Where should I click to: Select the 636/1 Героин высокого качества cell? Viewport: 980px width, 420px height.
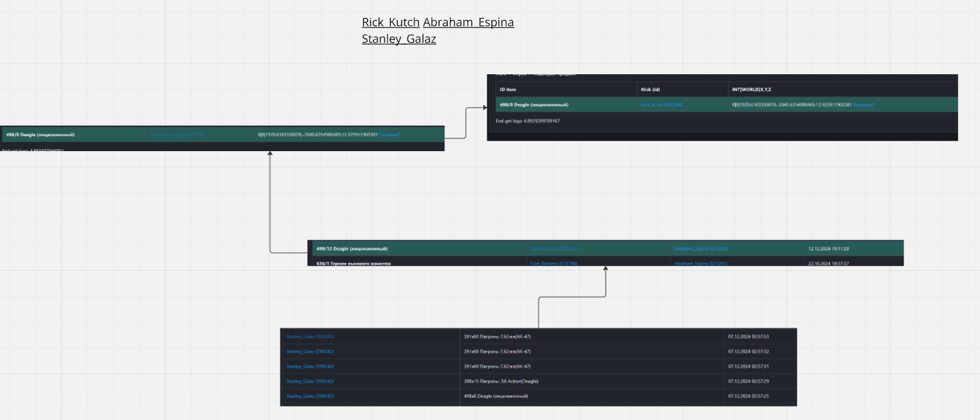click(x=353, y=264)
